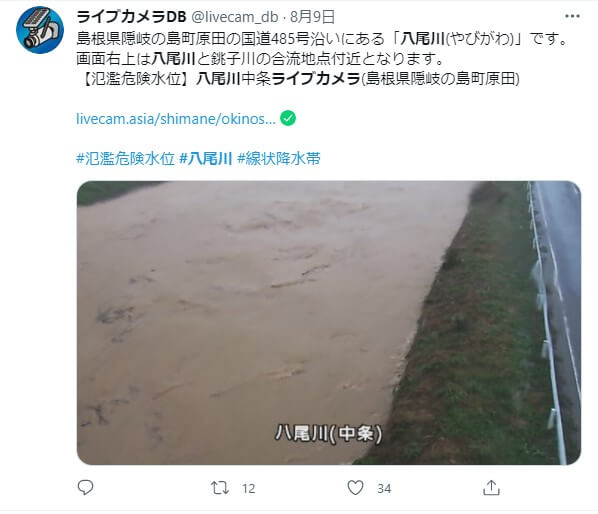Viewport: 598px width, 514px height.
Task: Click the green verified checkmark badge
Action: click(x=288, y=118)
